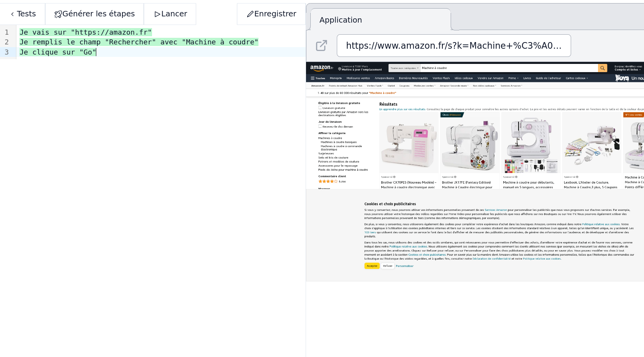Filter by four stars rating
This screenshot has width=644, height=357.
point(328,182)
